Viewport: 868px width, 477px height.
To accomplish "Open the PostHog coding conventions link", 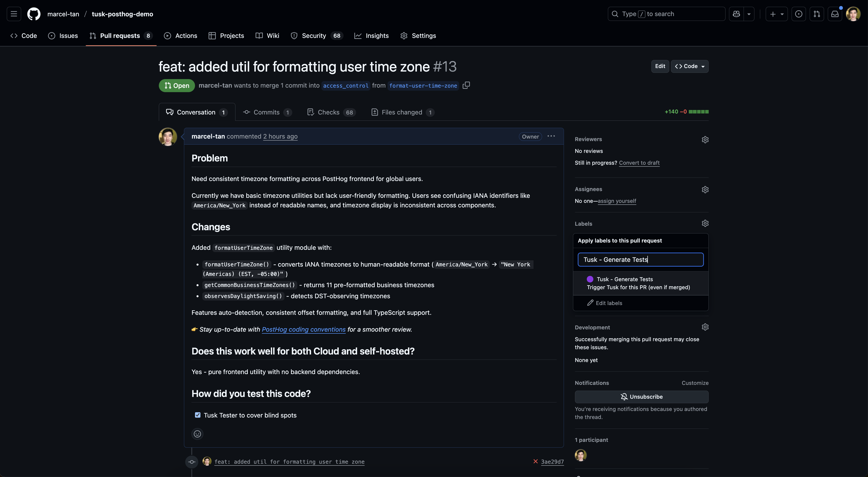I will (303, 330).
